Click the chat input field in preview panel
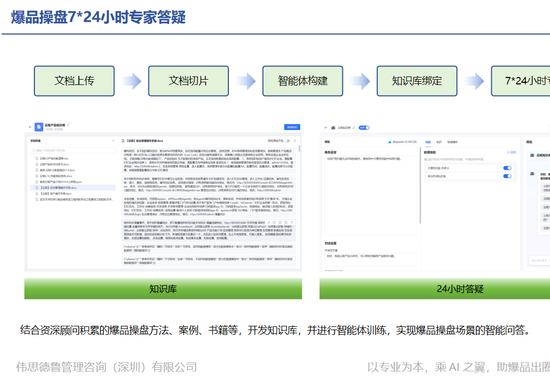The height and width of the screenshot is (381, 550). [539, 260]
